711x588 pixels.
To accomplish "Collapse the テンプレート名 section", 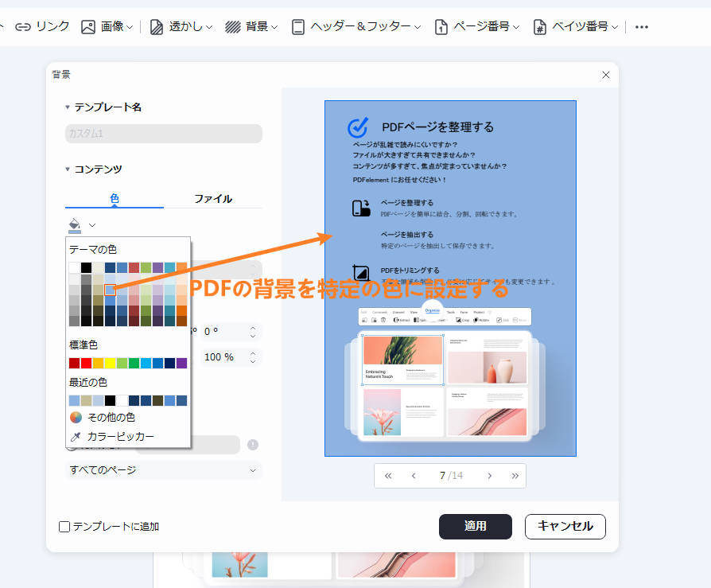I will click(x=68, y=107).
